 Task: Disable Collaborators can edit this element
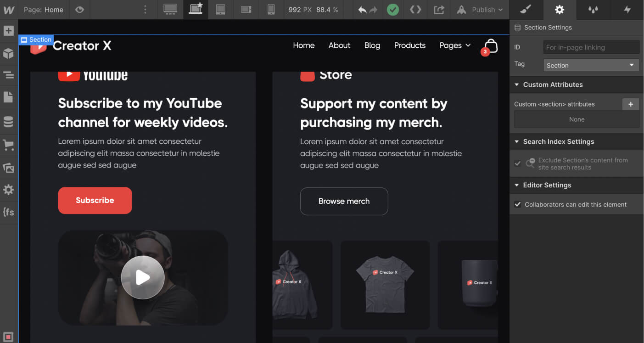(x=518, y=204)
